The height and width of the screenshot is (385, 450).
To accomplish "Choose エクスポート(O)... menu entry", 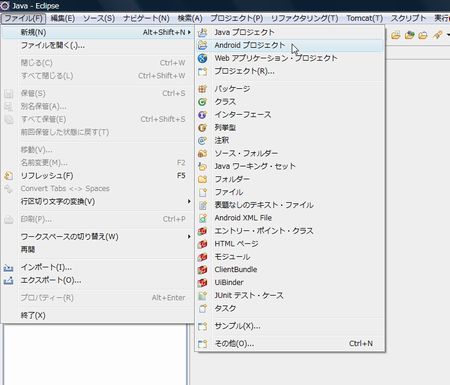I will (98, 280).
